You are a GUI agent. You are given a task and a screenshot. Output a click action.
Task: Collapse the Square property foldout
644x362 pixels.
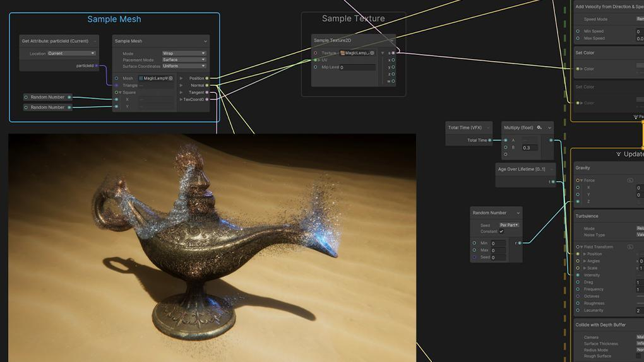coord(120,92)
